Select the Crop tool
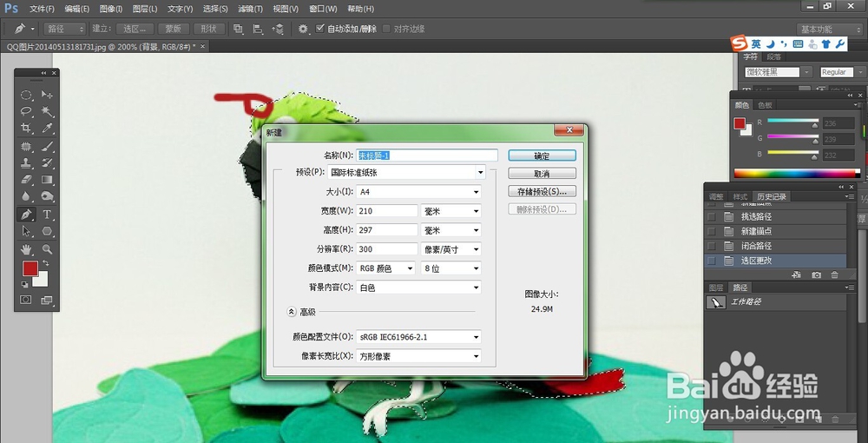This screenshot has height=443, width=868. pyautogui.click(x=26, y=128)
